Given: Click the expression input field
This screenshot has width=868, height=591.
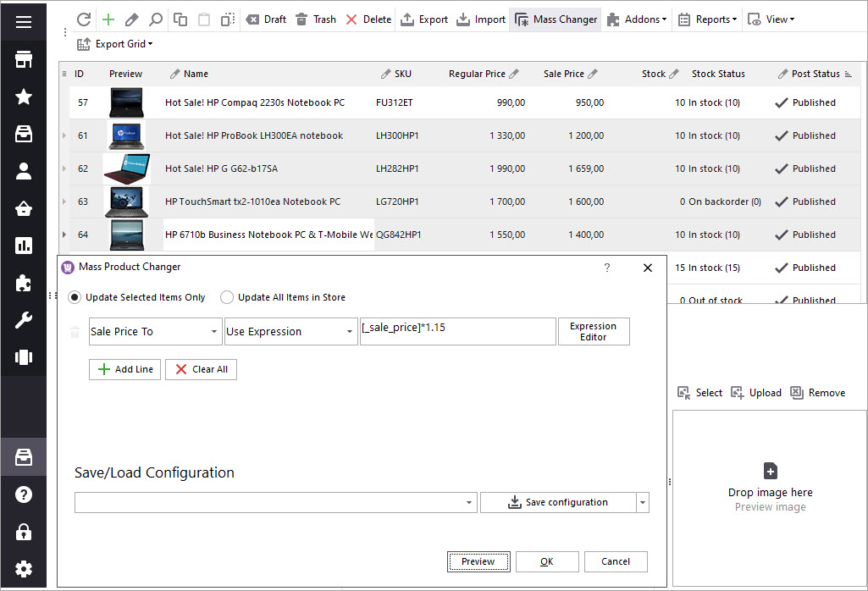Looking at the screenshot, I should tap(457, 331).
